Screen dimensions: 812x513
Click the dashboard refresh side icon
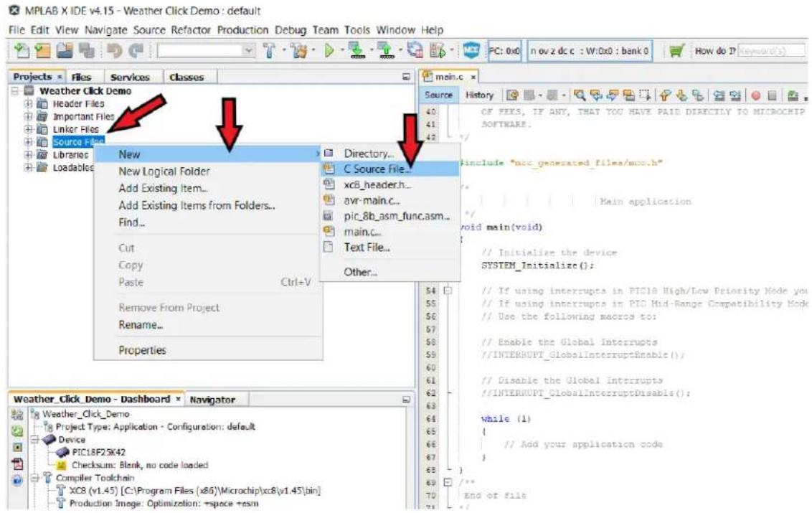tap(17, 430)
